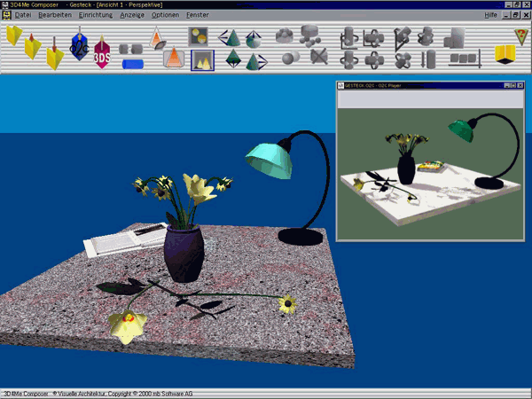Image resolution: width=532 pixels, height=399 pixels.
Task: Toggle the spheres-in-frame display mode button
Action: click(199, 36)
